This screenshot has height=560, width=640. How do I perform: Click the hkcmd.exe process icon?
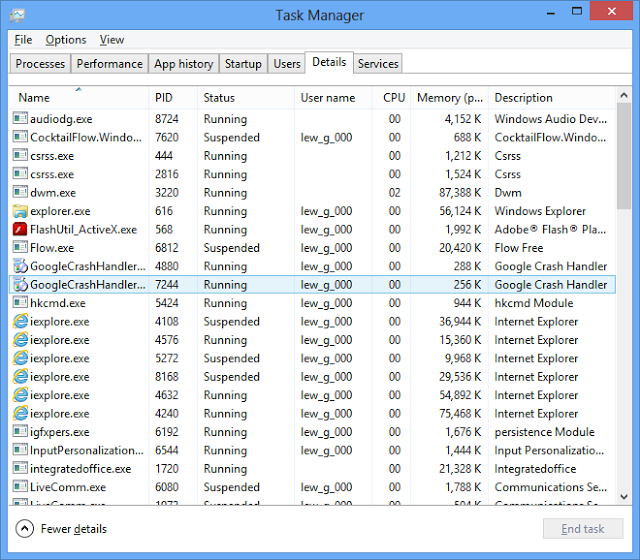pyautogui.click(x=20, y=302)
